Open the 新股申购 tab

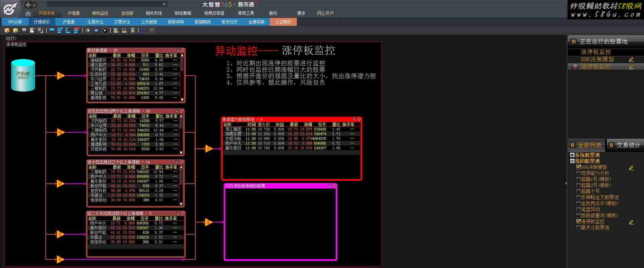pos(176,22)
